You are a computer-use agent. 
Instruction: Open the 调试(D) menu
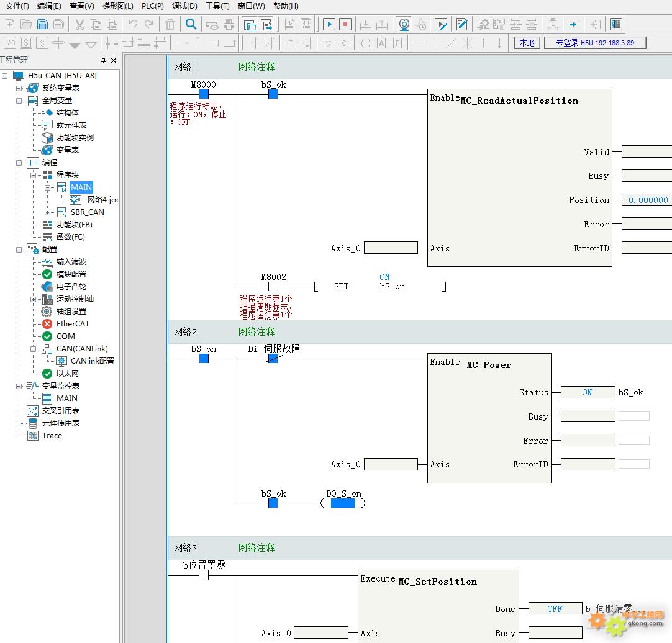coord(184,6)
